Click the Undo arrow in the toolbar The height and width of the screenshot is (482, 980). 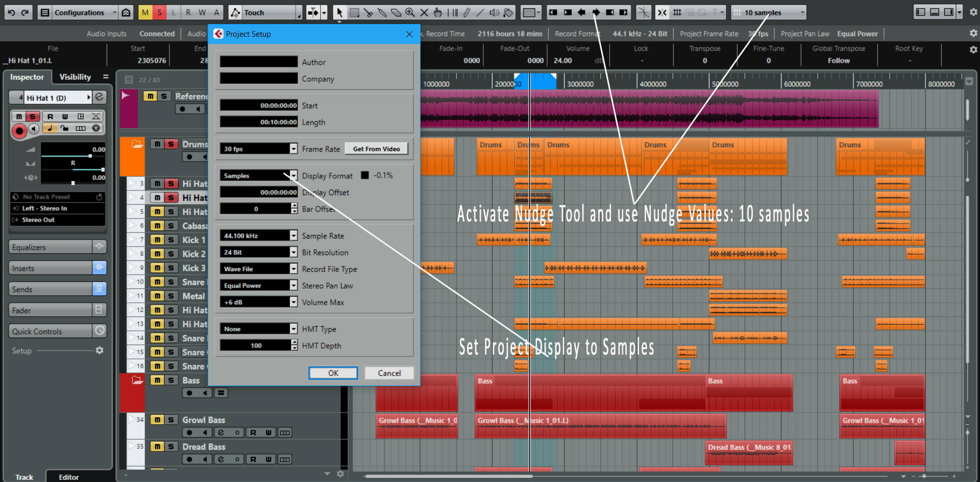pos(11,12)
